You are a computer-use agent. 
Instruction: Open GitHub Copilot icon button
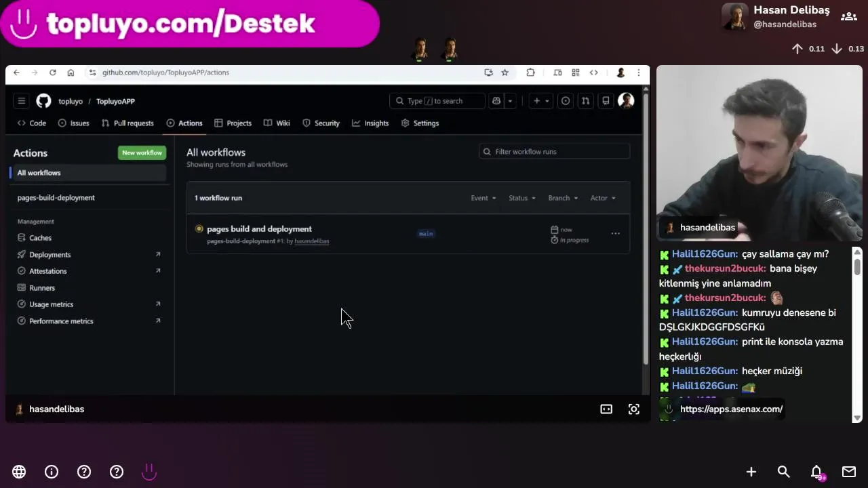click(x=496, y=101)
